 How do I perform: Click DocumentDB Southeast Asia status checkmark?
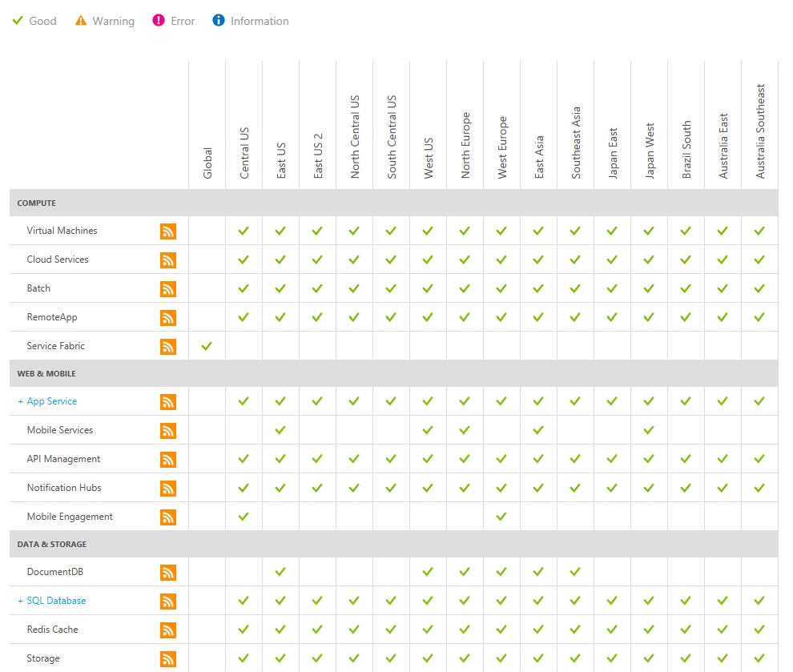click(x=575, y=571)
